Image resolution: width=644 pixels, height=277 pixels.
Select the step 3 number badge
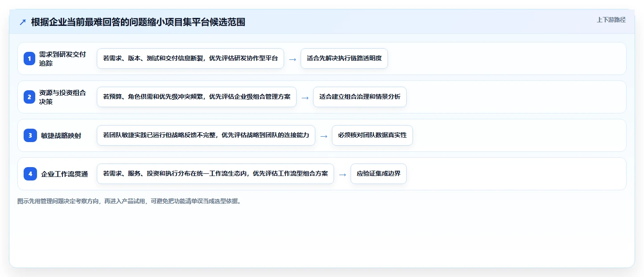(30, 135)
